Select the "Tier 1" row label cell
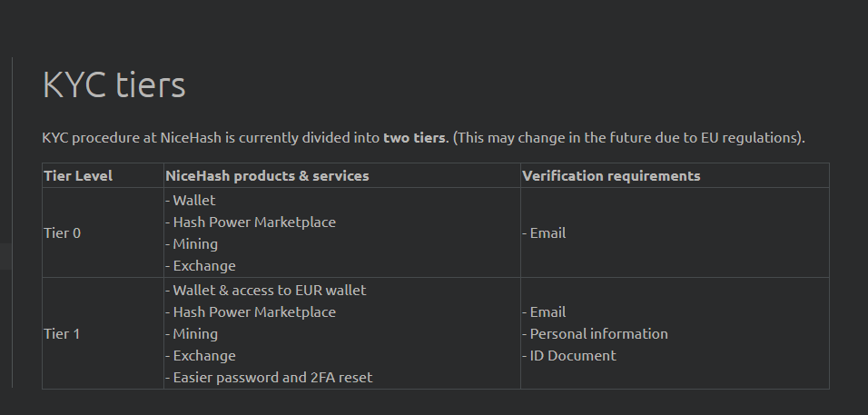Screen dimensions: 868x415 [x=63, y=334]
